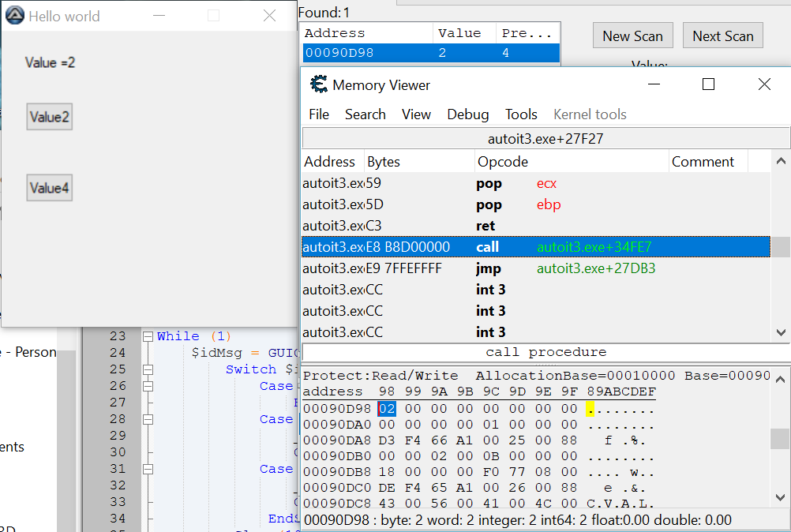This screenshot has width=791, height=532.
Task: Click the call procedure description text
Action: point(545,352)
